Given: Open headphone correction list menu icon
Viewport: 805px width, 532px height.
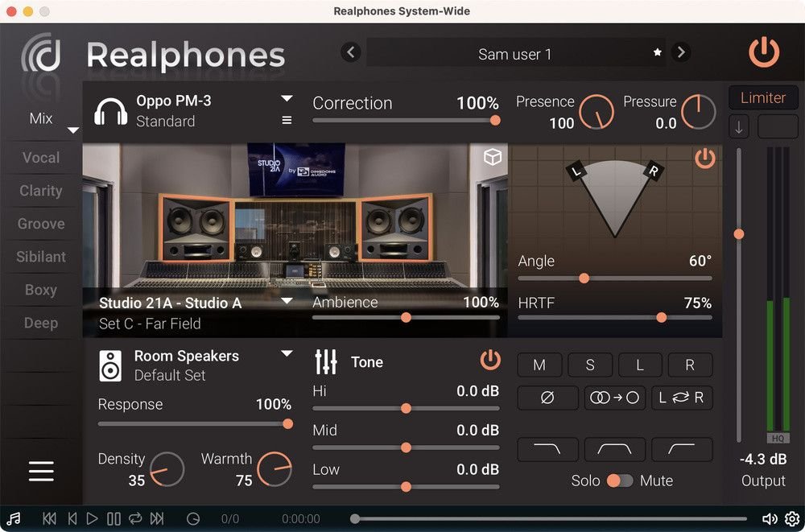Looking at the screenshot, I should [x=287, y=120].
